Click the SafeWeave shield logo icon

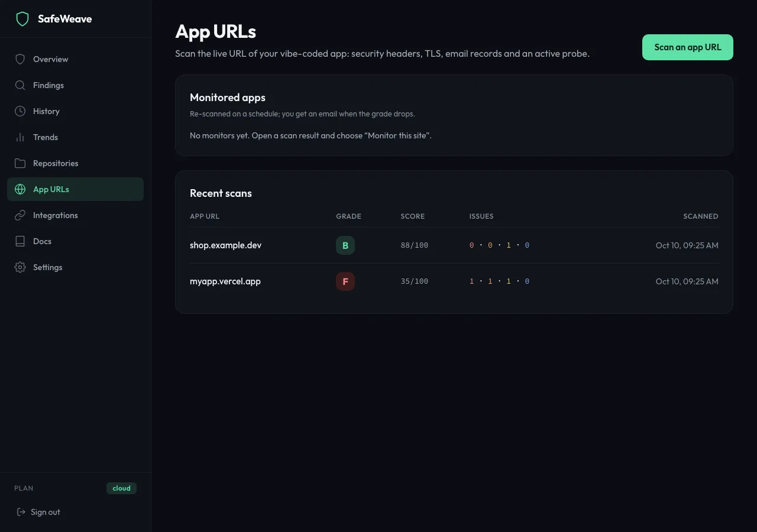coord(22,19)
